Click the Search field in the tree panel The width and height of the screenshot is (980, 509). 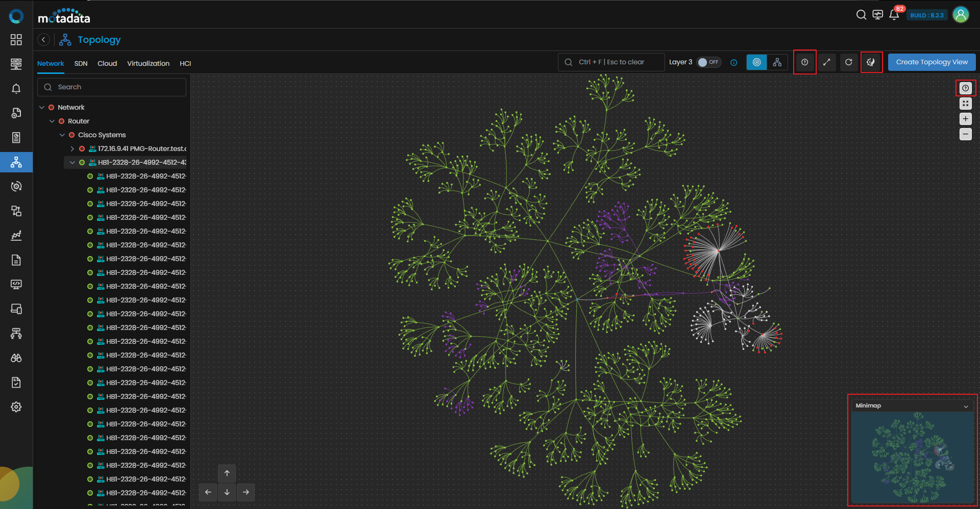(x=112, y=87)
